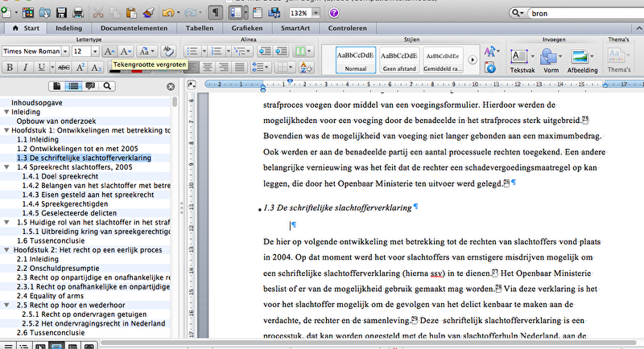Click the Print icon in toolbar
This screenshot has height=349, width=644.
pos(77,13)
